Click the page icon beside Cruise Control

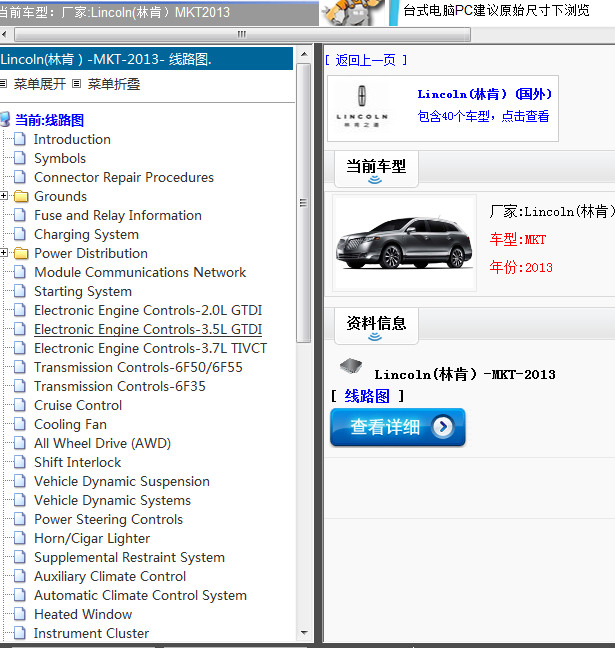click(x=20, y=406)
